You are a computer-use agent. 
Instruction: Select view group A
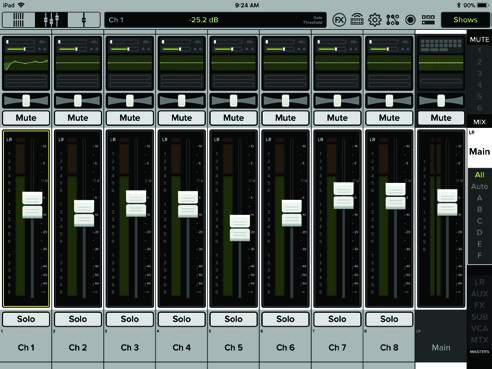tap(479, 198)
